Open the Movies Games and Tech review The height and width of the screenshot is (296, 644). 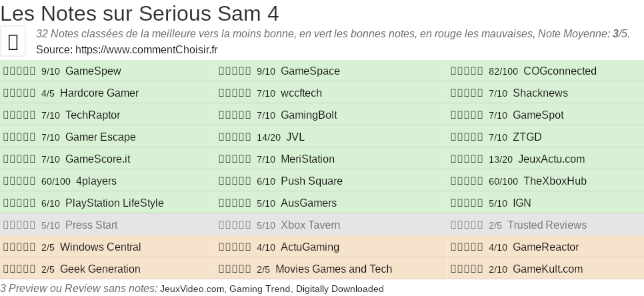333,269
